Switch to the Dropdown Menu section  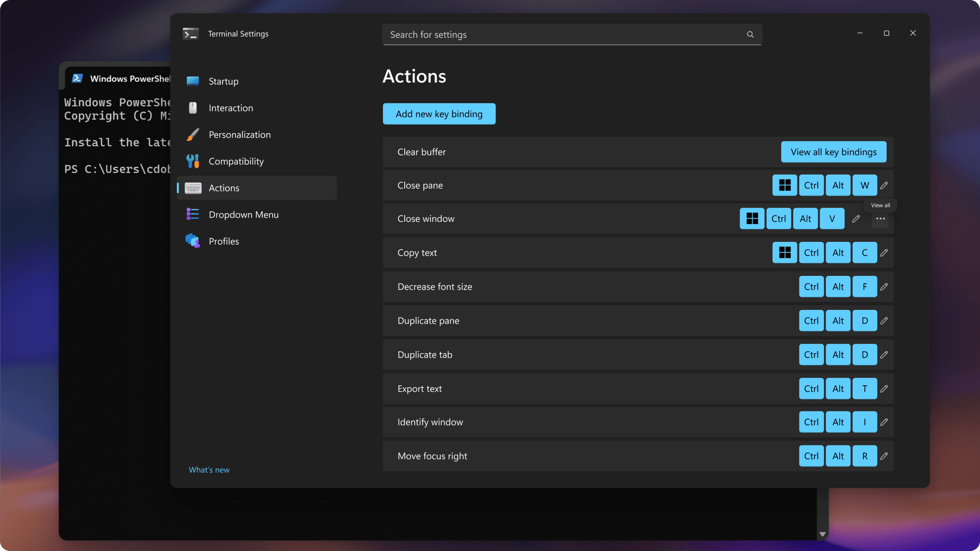click(244, 214)
